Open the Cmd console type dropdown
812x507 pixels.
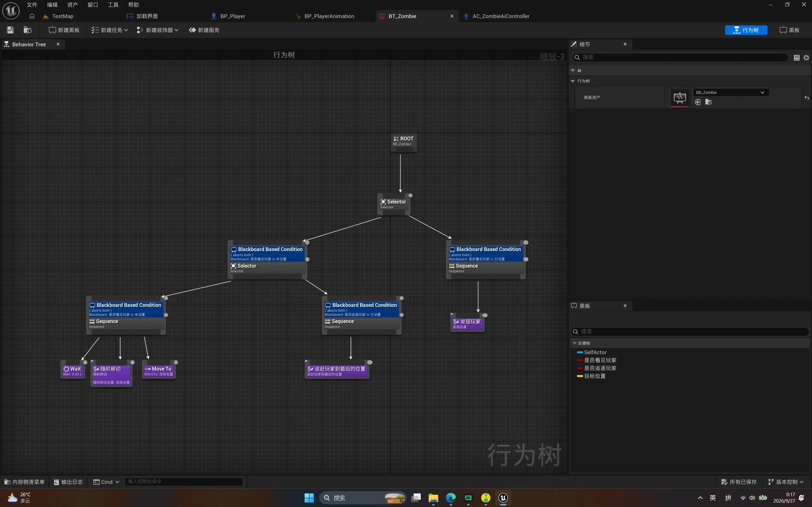(x=106, y=482)
